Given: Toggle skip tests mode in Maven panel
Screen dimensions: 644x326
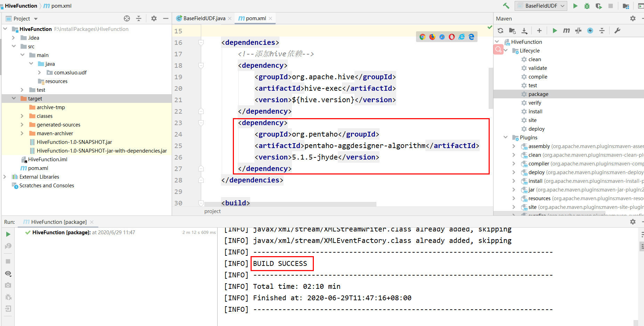Looking at the screenshot, I should 578,31.
